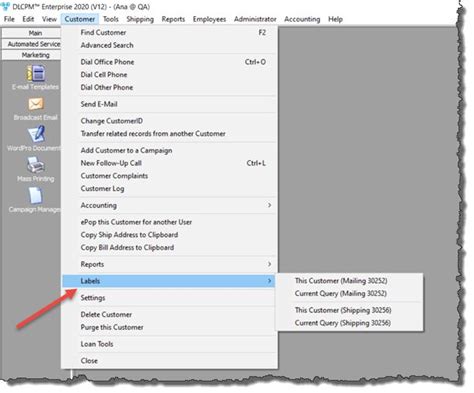Choose New Follow-Up Call
Viewport: 474px width, 393px height.
[x=170, y=163]
